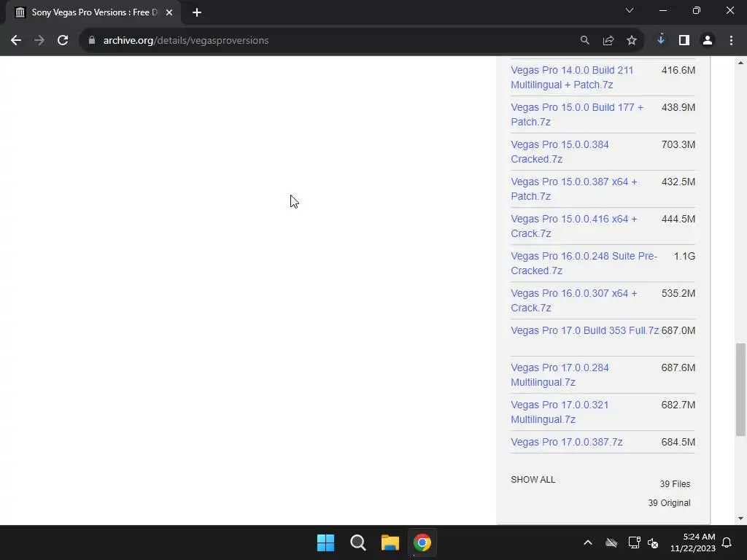Open the downloads indicator
This screenshot has width=747, height=560.
point(660,41)
